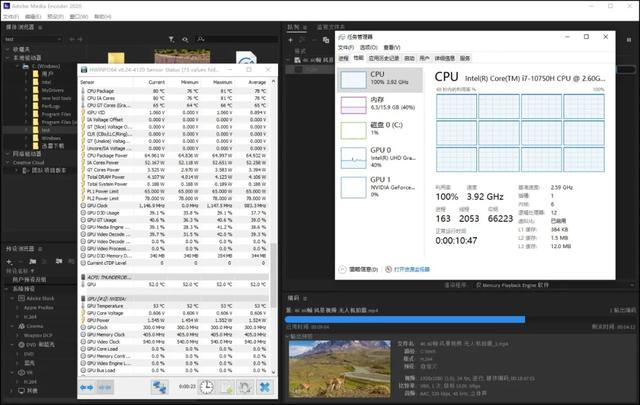Screen dimensions: 640x405
Task: Click HWiNFO close sensors X icon
Action: click(x=264, y=386)
